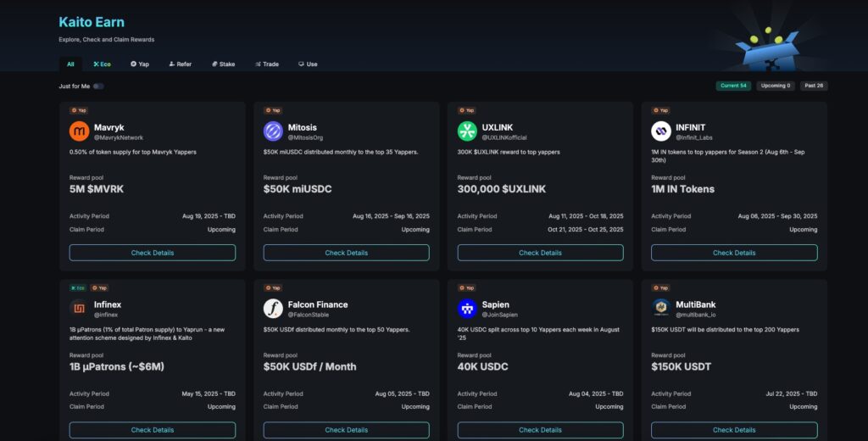Click the Yap tag on Mavryk card
The width and height of the screenshot is (868, 441).
(x=79, y=110)
